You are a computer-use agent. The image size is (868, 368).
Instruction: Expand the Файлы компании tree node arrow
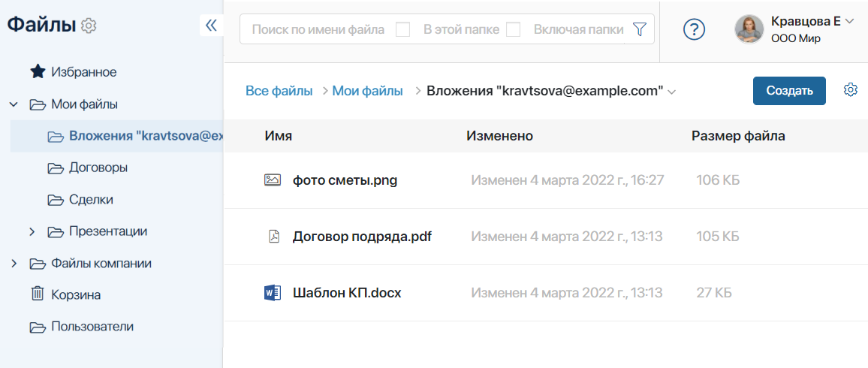tap(14, 264)
